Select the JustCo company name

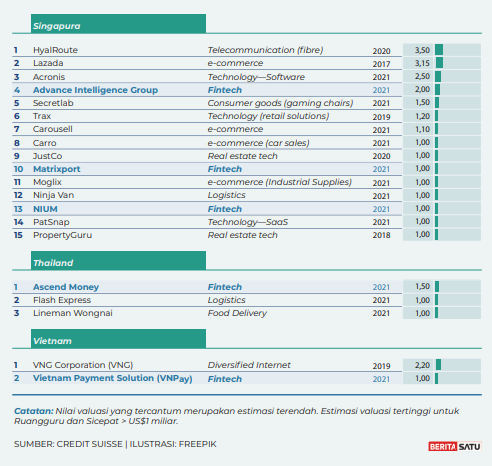click(47, 156)
